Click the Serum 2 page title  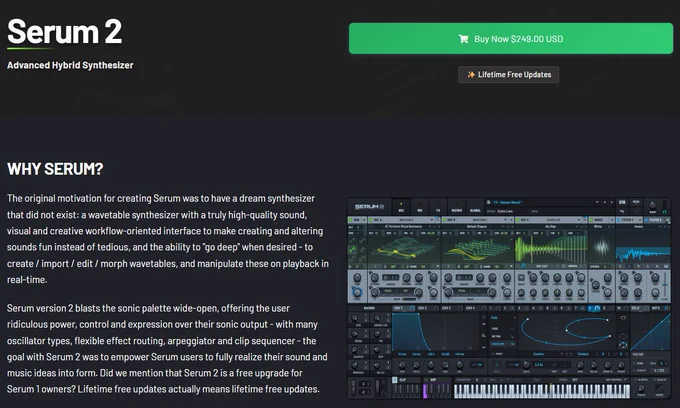tap(65, 32)
